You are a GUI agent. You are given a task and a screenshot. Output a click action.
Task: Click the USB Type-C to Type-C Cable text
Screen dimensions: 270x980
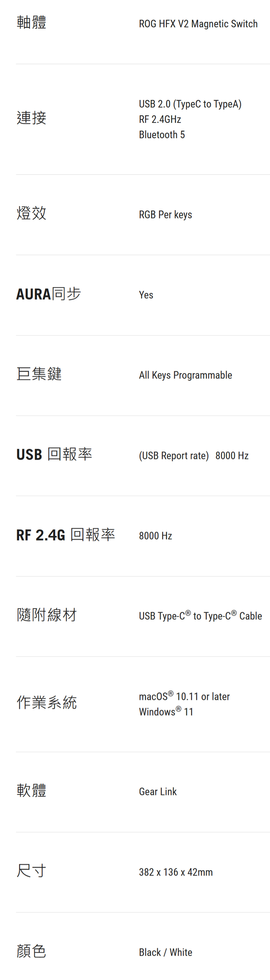[x=200, y=616]
